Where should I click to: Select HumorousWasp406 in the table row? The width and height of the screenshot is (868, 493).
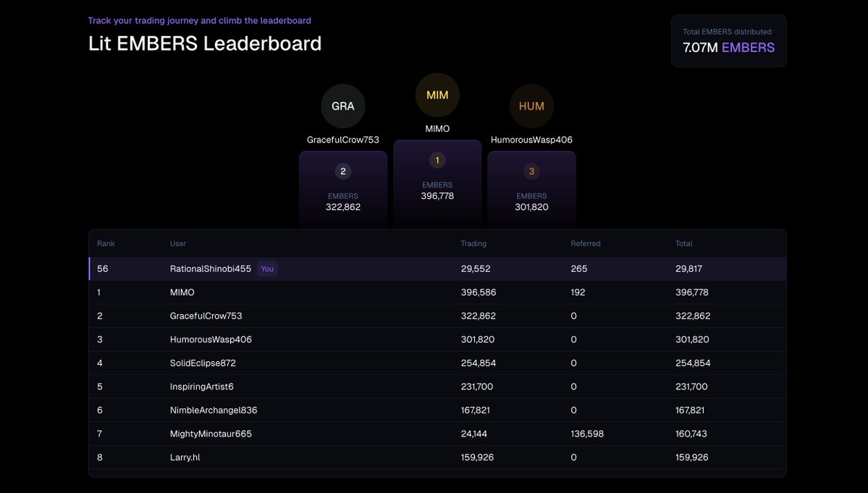[x=211, y=340]
